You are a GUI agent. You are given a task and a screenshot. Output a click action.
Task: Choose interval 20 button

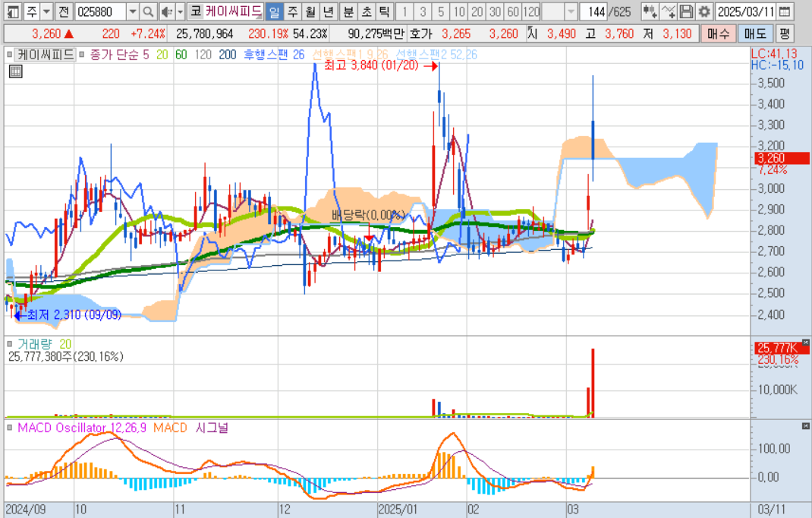[x=477, y=11]
